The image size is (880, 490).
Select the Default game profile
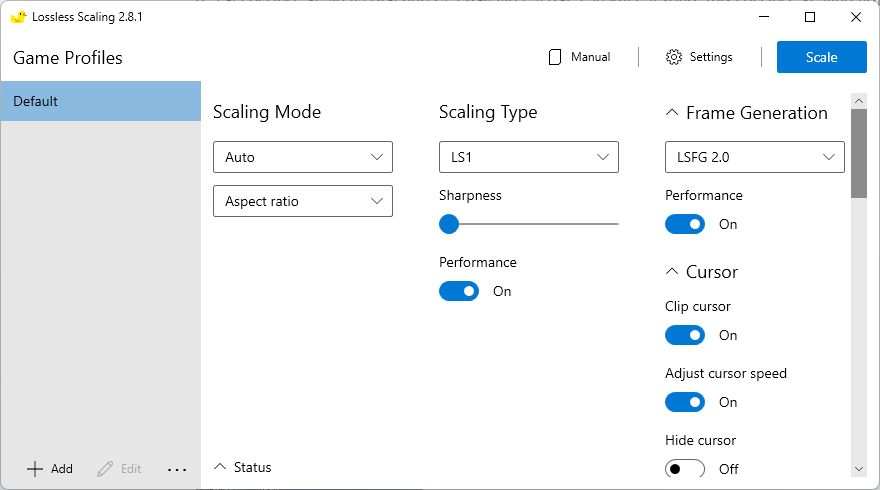[x=100, y=101]
